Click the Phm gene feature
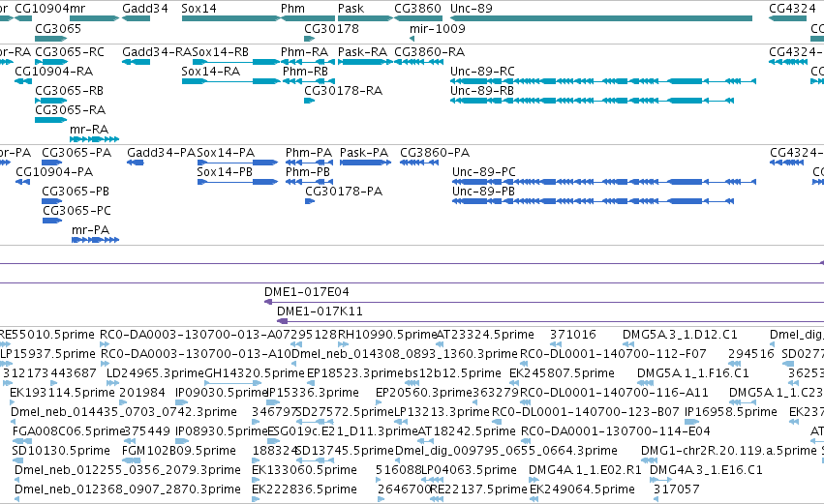The width and height of the screenshot is (824, 504). [x=308, y=18]
